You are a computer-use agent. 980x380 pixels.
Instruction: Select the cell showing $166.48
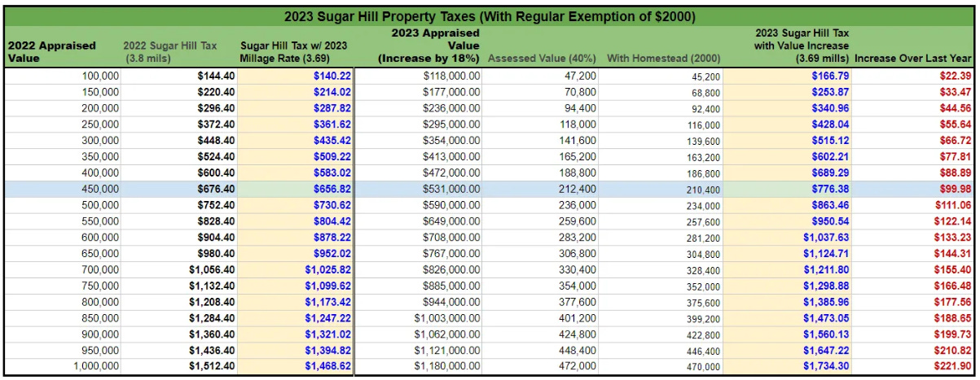click(914, 286)
